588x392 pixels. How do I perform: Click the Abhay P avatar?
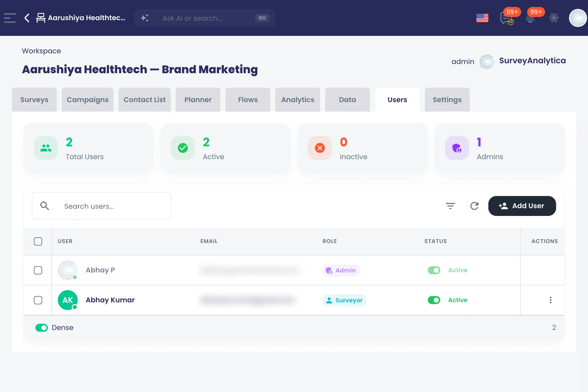pyautogui.click(x=68, y=270)
